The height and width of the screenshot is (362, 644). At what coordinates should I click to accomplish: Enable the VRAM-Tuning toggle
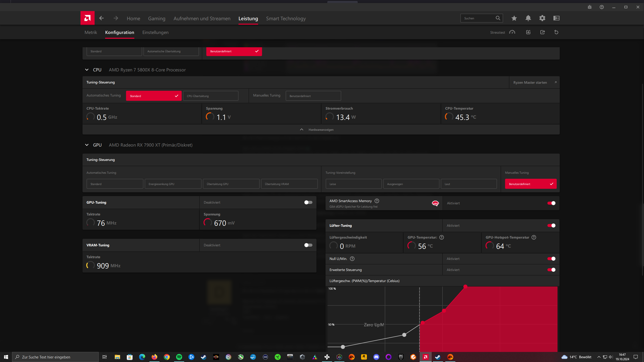pyautogui.click(x=308, y=245)
